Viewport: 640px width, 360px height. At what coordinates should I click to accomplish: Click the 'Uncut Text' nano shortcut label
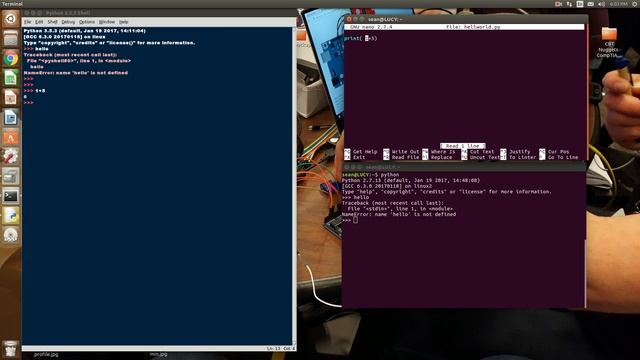485,157
